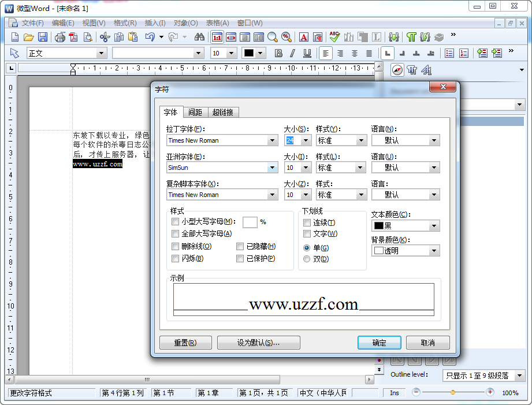532x405 pixels.
Task: Click the 取消 Cancel button
Action: (x=428, y=343)
